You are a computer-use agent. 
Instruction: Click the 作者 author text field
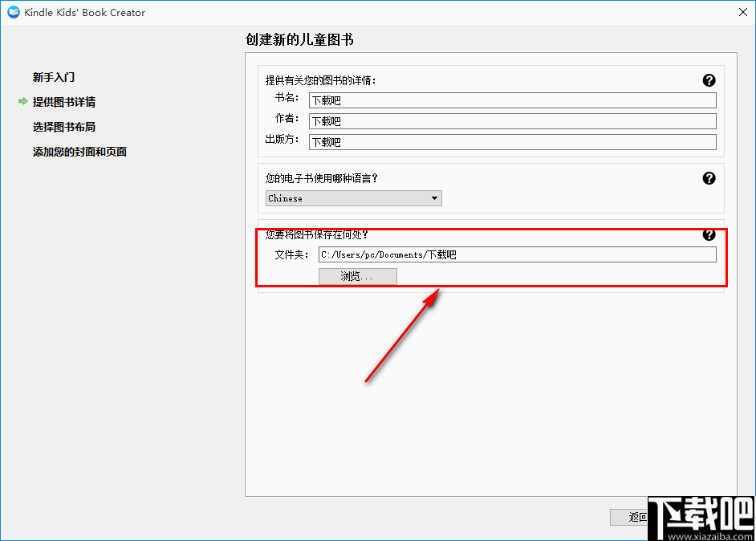coord(512,120)
